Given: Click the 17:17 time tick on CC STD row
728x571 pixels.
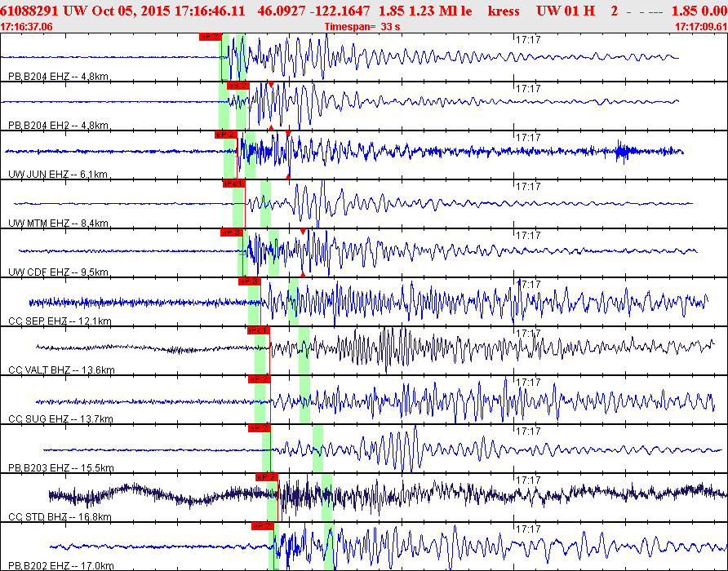Looking at the screenshot, I should [x=528, y=480].
